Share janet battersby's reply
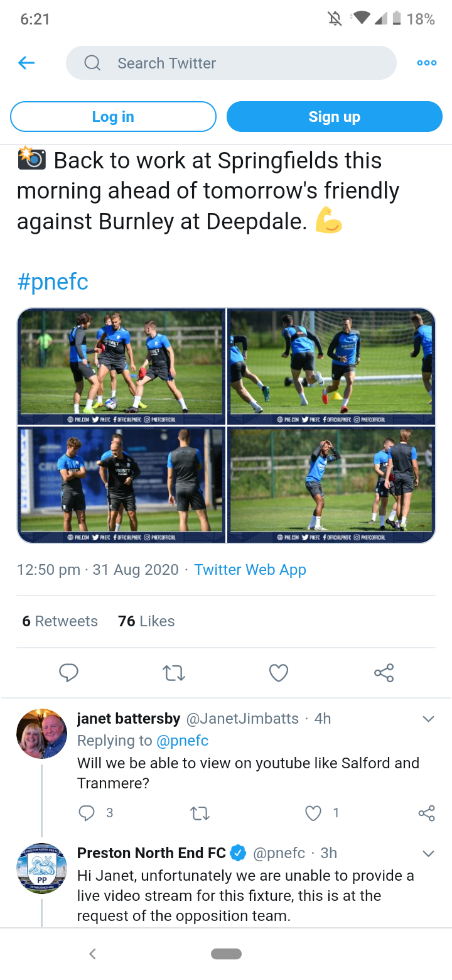The height and width of the screenshot is (980, 452). [x=426, y=814]
